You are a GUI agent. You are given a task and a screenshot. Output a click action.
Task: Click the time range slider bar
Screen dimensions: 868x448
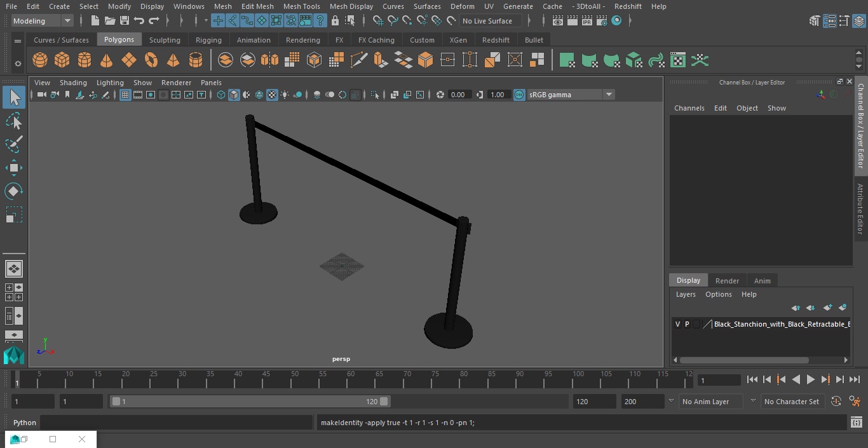pos(250,402)
